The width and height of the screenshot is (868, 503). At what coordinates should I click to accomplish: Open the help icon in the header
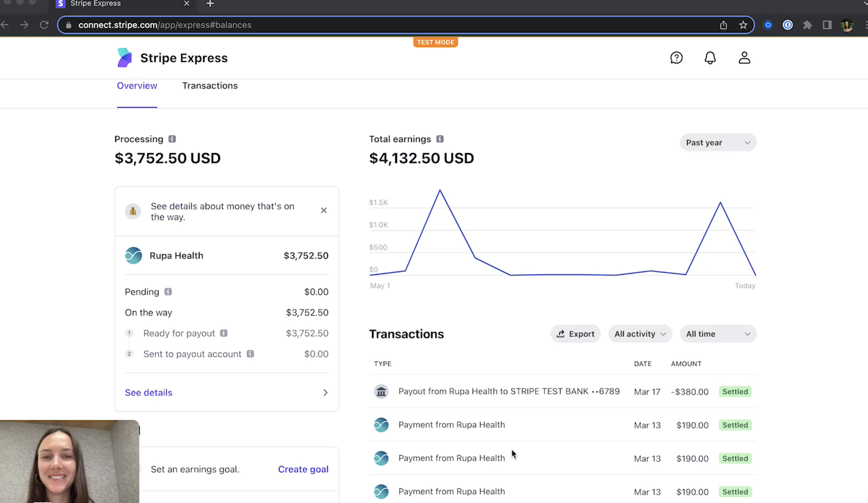coord(676,57)
